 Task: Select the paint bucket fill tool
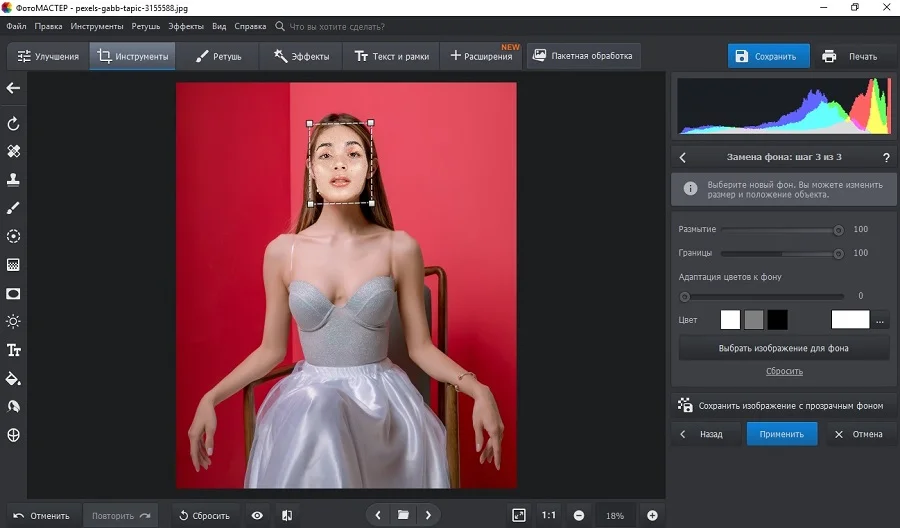point(13,379)
